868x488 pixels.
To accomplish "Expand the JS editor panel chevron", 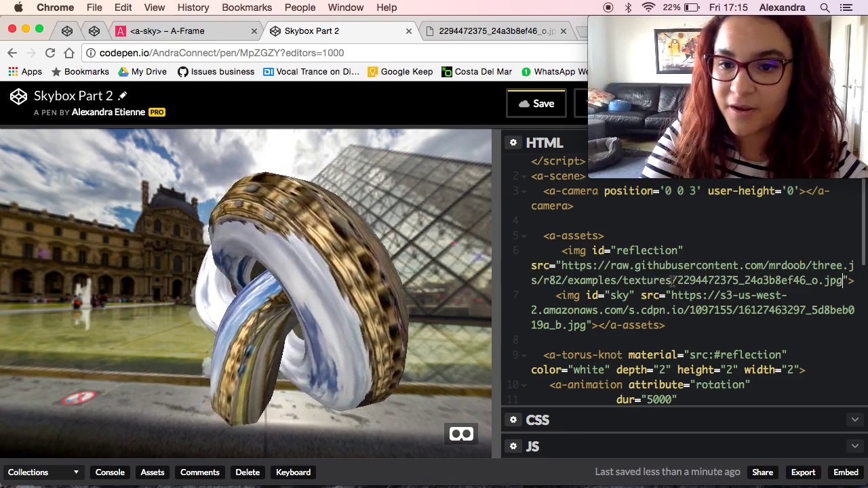I will 854,446.
